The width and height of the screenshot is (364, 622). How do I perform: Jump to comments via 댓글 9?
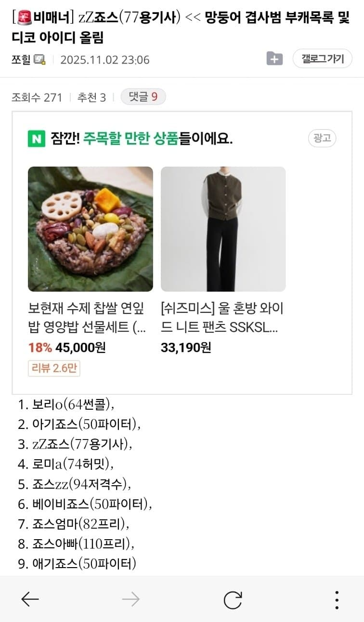coord(143,97)
